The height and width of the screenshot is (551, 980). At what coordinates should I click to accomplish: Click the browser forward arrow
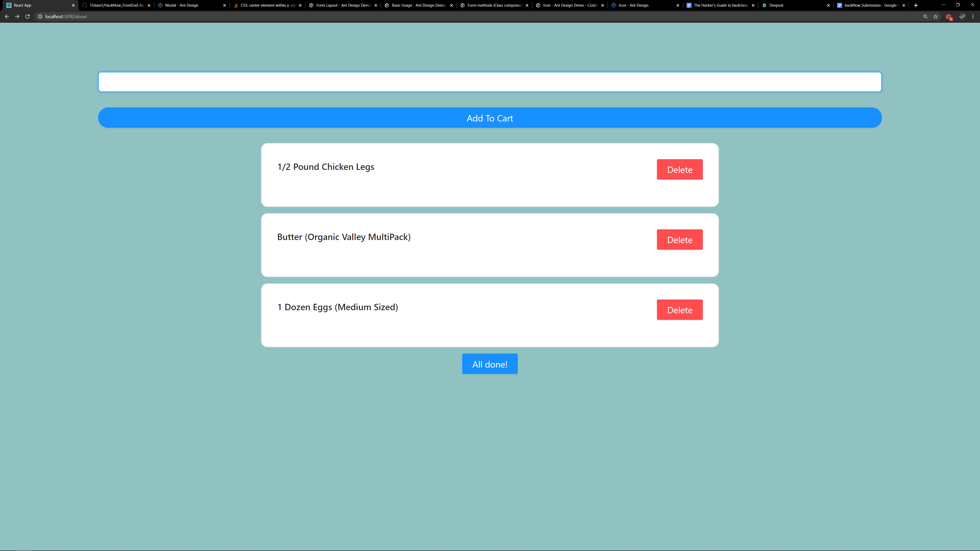point(17,16)
